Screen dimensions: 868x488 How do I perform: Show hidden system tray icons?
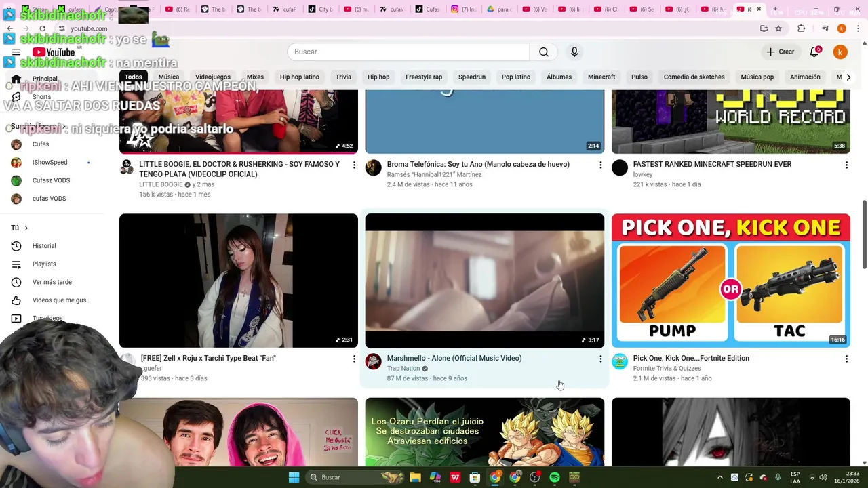coord(720,477)
